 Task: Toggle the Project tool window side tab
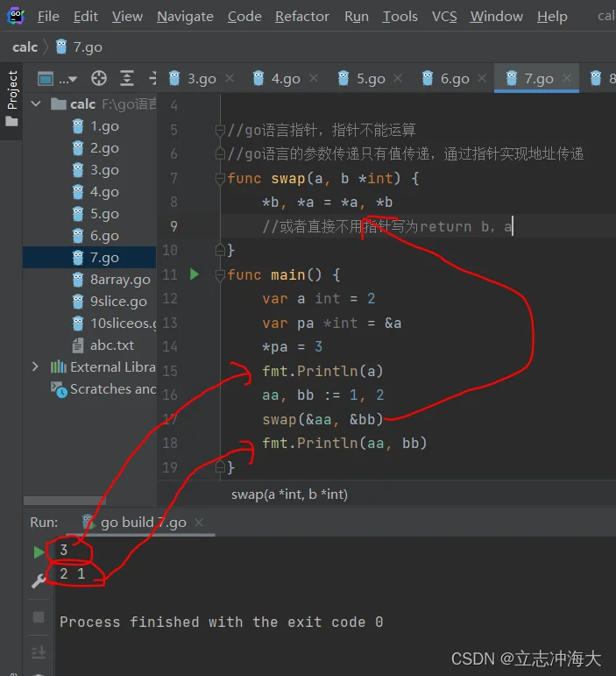click(x=11, y=96)
